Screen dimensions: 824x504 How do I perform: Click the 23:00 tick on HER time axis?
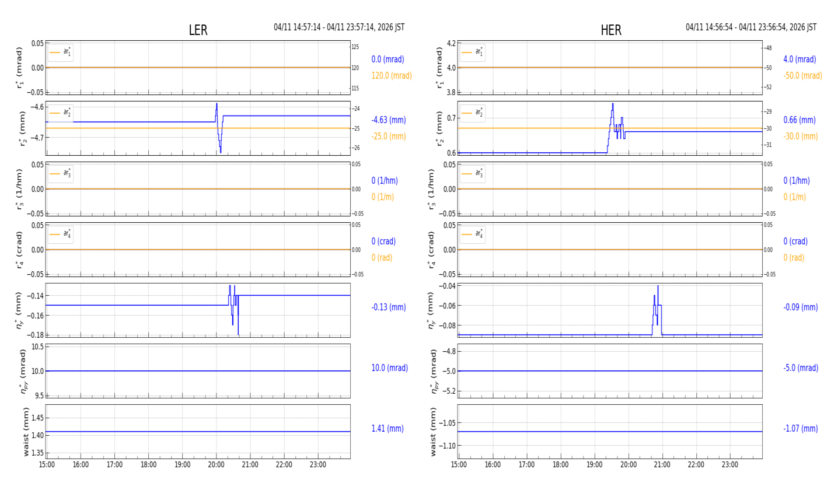tap(729, 465)
